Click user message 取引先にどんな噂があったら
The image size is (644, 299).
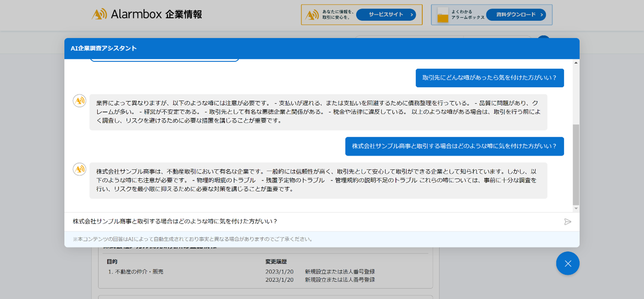[490, 78]
